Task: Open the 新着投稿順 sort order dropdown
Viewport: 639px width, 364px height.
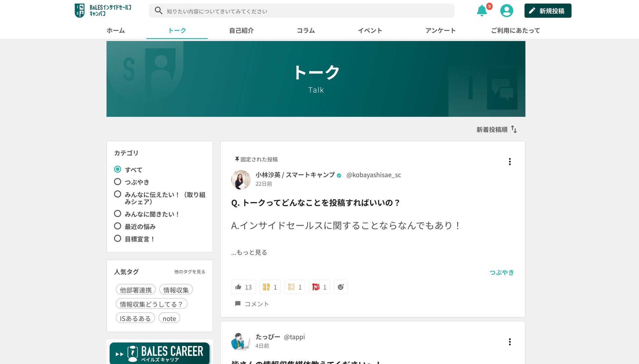Action: pyautogui.click(x=496, y=130)
